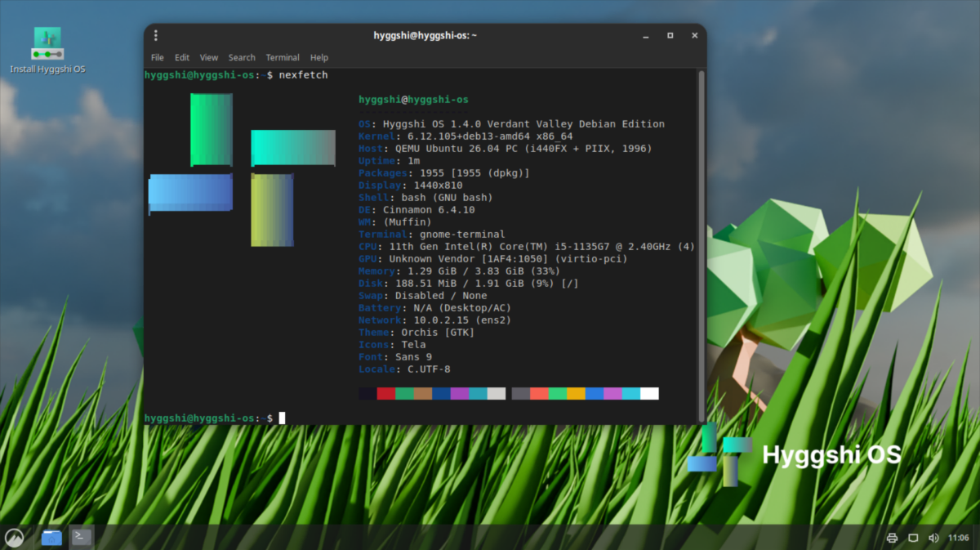The image size is (980, 550).
Task: Open the Help menu in the terminal
Action: (x=319, y=57)
